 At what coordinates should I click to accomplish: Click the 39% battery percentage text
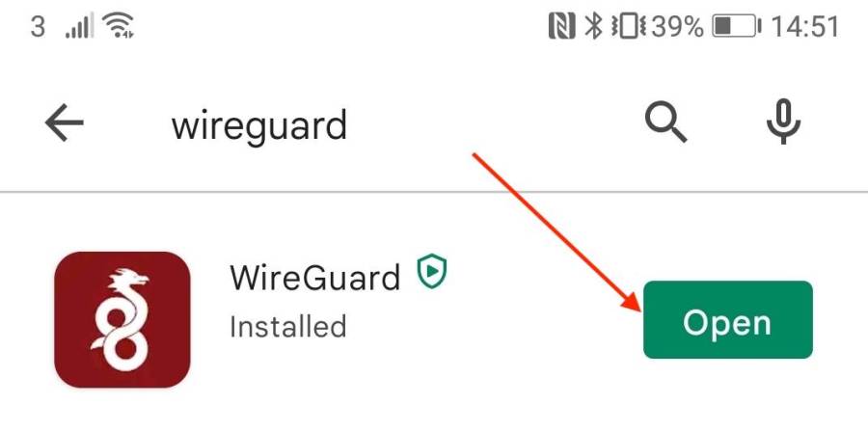click(x=678, y=26)
